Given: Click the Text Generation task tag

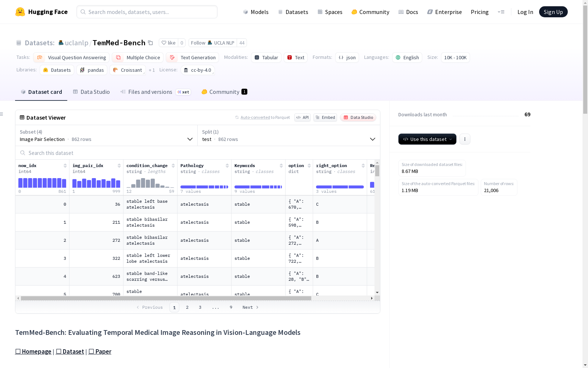Looking at the screenshot, I should point(192,57).
